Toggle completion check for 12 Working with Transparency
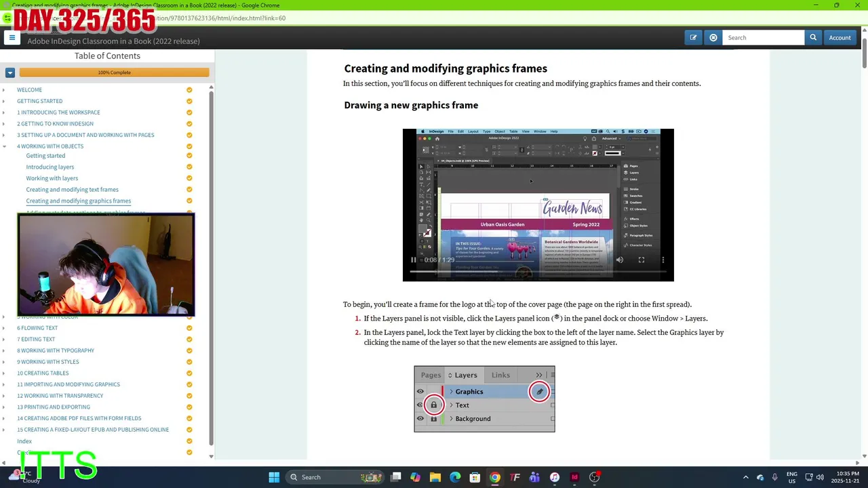The width and height of the screenshot is (868, 488). (x=189, y=396)
